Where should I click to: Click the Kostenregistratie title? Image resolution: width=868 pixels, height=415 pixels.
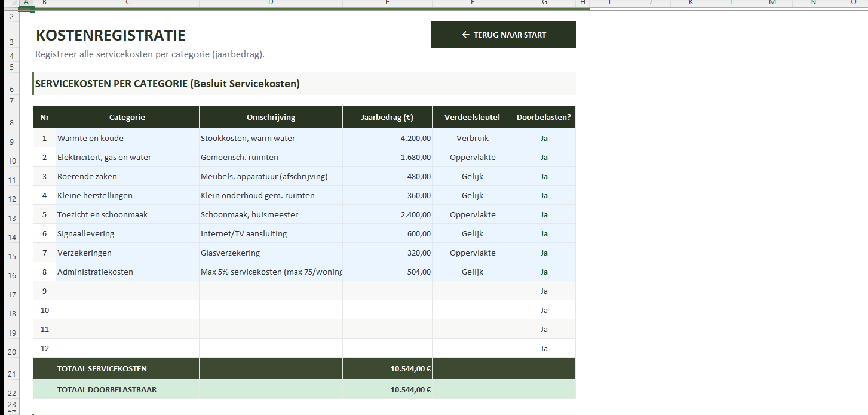pyautogui.click(x=111, y=35)
